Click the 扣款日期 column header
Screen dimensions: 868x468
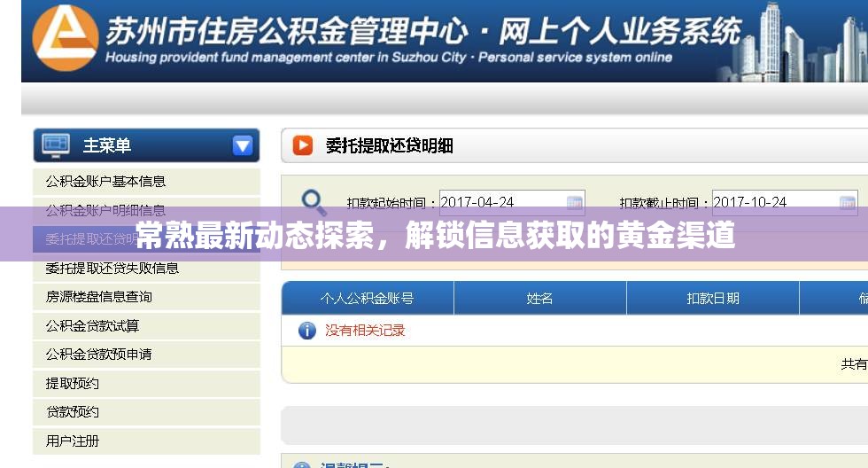tap(713, 298)
